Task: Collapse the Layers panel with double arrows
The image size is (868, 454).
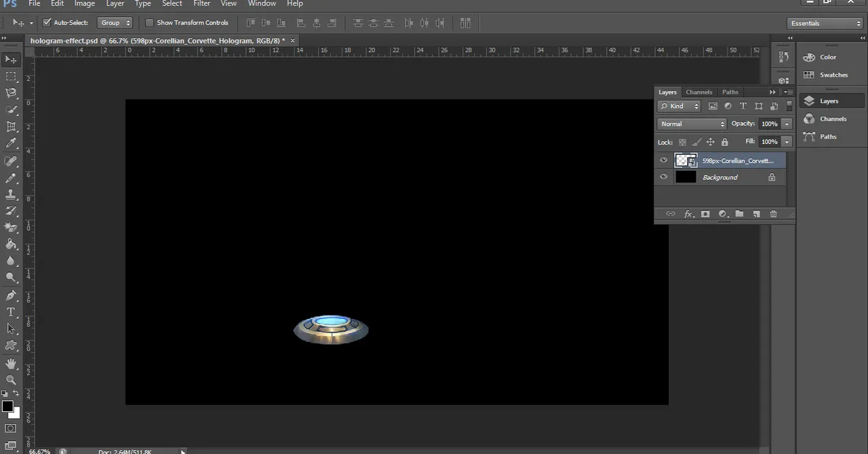Action: point(772,92)
